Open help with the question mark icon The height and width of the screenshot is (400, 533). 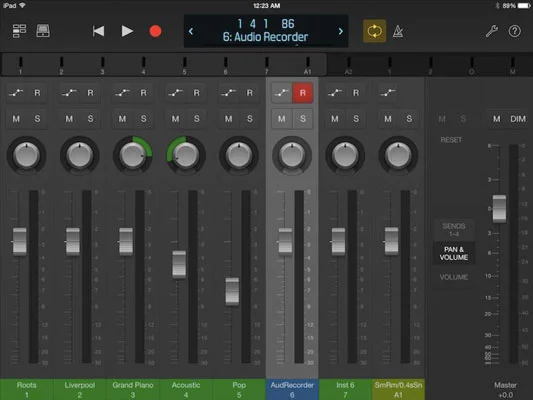515,31
